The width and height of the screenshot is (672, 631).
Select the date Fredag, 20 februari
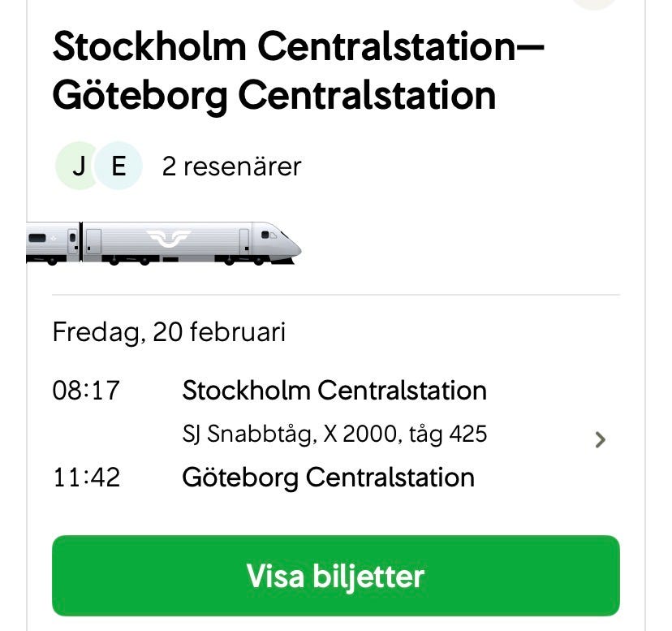click(x=169, y=332)
